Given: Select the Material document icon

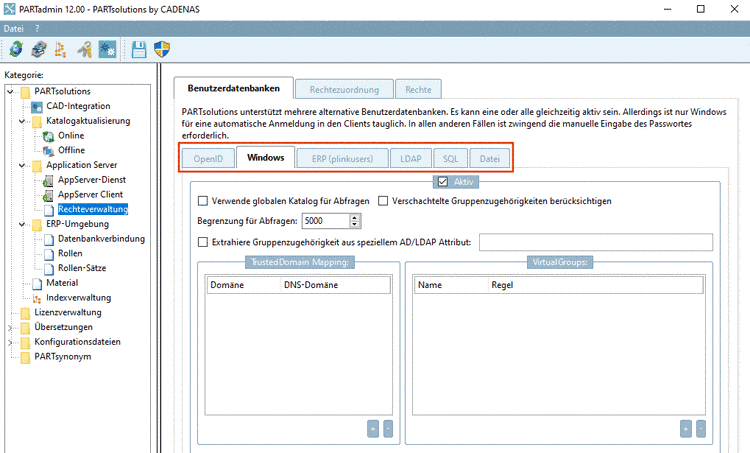Looking at the screenshot, I should pos(37,284).
